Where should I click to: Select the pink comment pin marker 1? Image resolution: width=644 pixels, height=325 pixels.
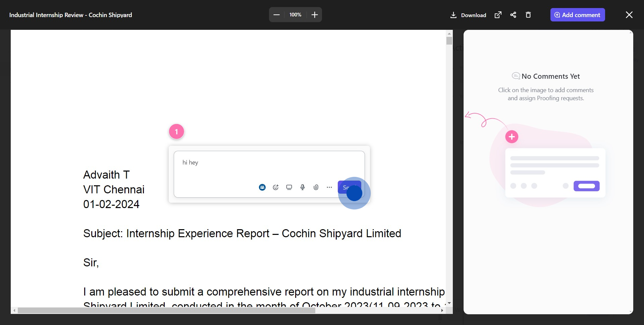(176, 132)
